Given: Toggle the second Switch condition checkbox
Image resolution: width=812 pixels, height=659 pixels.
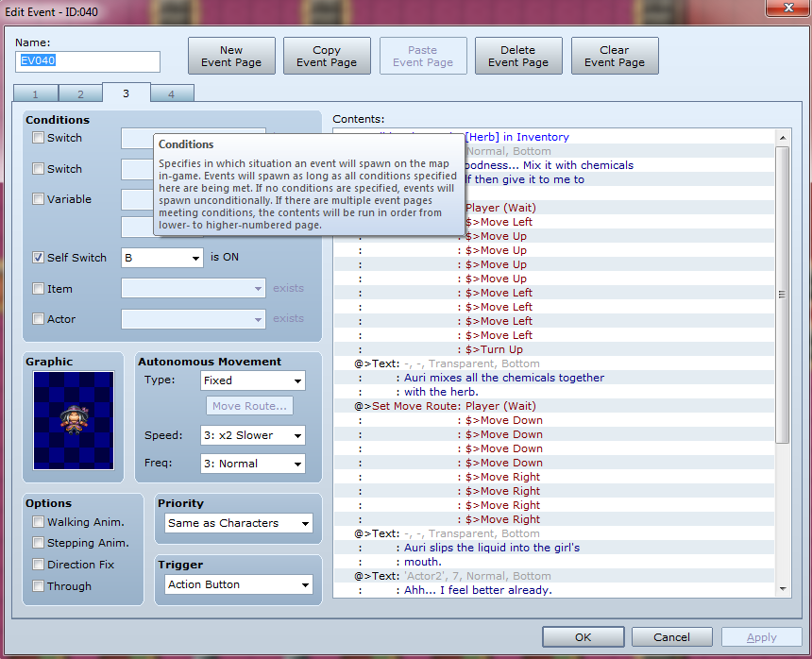Looking at the screenshot, I should (x=39, y=169).
